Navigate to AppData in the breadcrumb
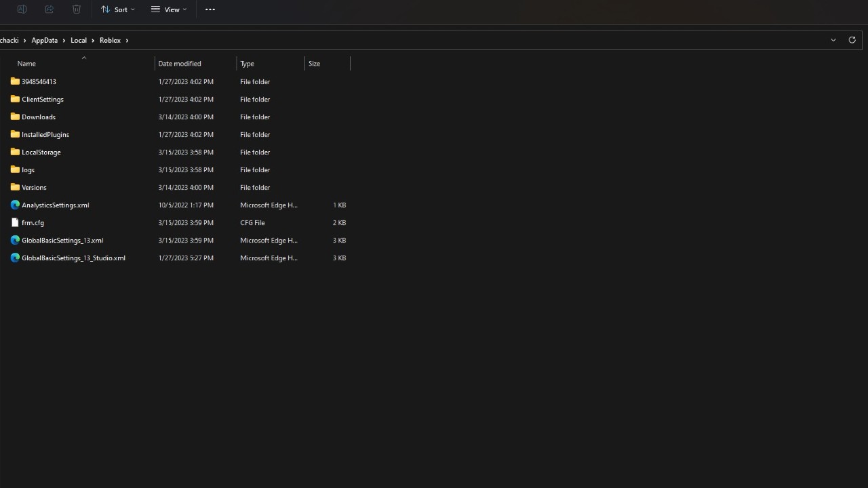Viewport: 868px width, 488px height. tap(44, 41)
